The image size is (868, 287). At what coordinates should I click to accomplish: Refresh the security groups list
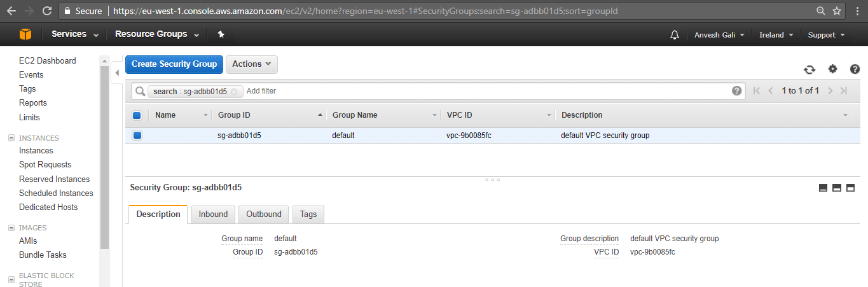[x=809, y=70]
